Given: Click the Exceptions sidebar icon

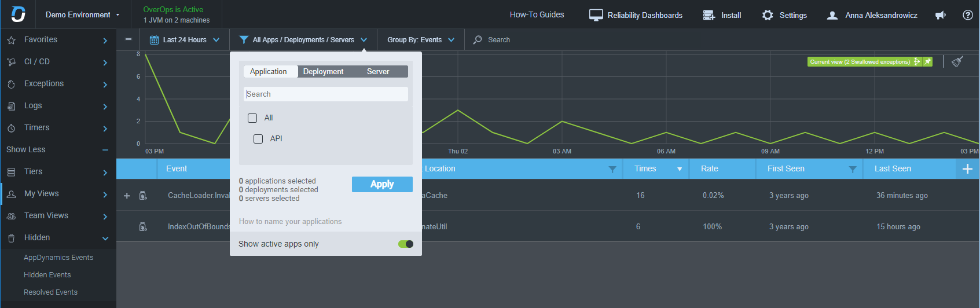Looking at the screenshot, I should (x=11, y=84).
